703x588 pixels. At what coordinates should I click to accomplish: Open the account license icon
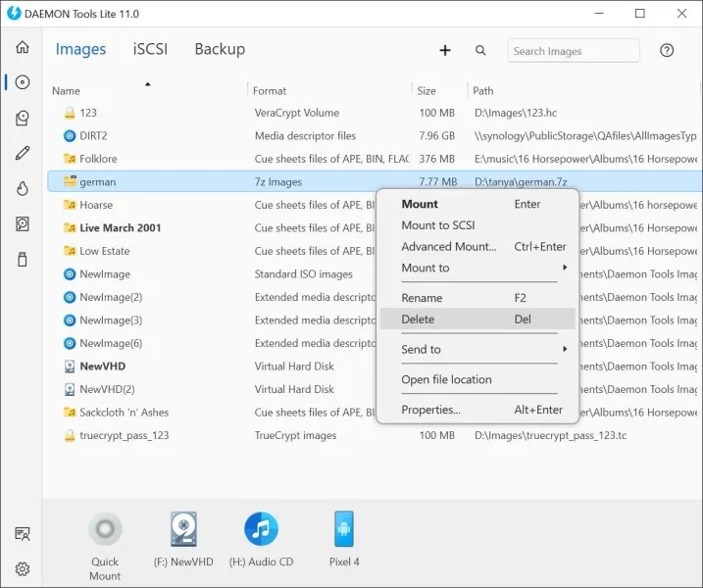23,534
